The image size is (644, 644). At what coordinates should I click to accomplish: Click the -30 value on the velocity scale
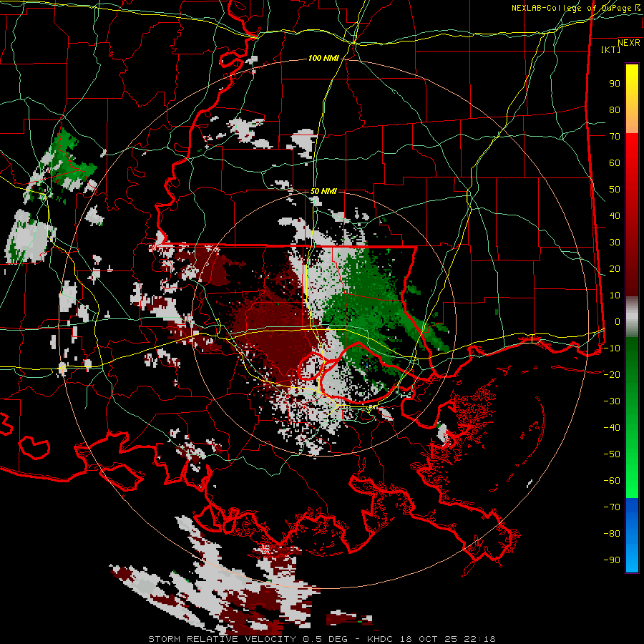point(612,401)
